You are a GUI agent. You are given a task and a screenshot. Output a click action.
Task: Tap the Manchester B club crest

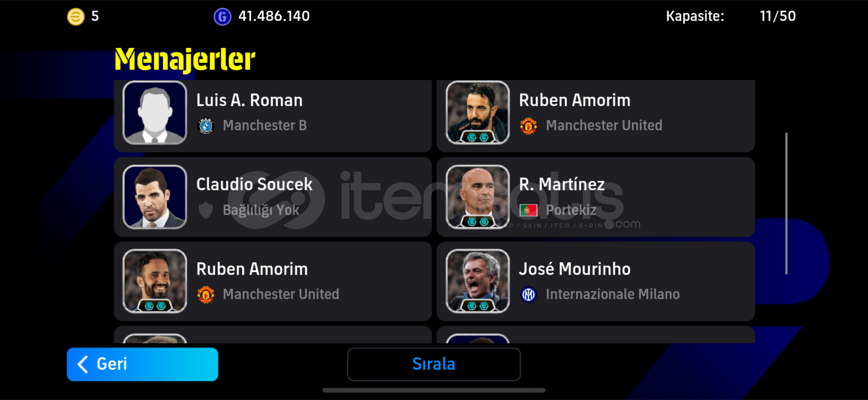click(x=206, y=126)
